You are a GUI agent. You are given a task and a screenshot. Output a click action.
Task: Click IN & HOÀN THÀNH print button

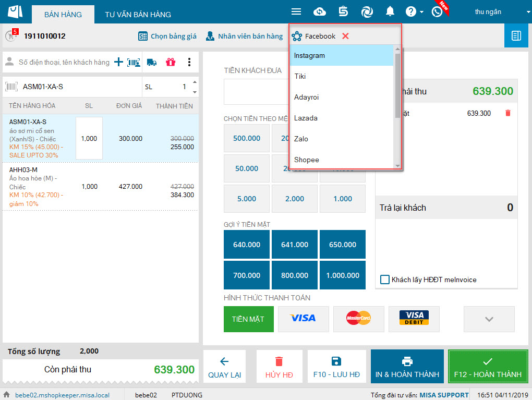[407, 367]
